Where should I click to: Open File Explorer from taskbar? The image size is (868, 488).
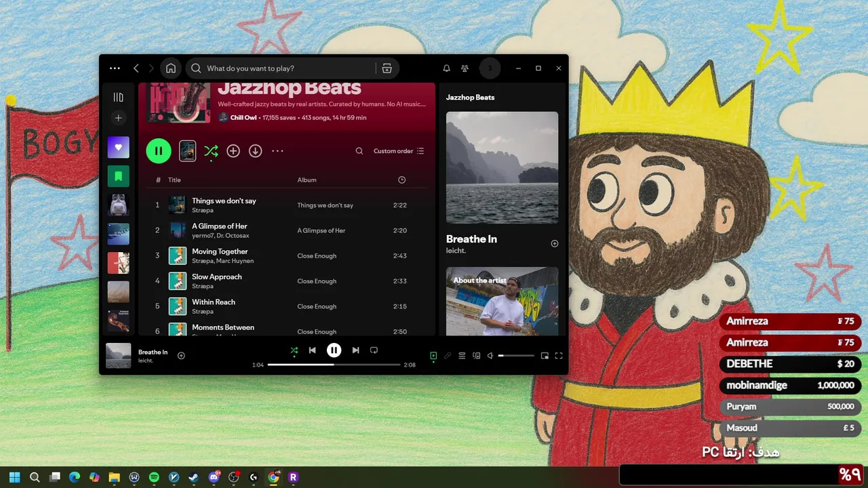pos(114,477)
